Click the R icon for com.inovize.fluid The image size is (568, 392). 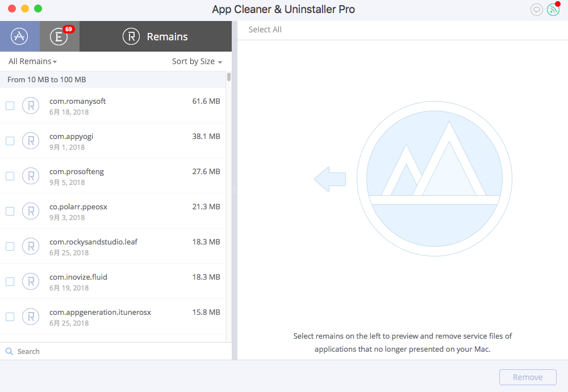coord(31,281)
